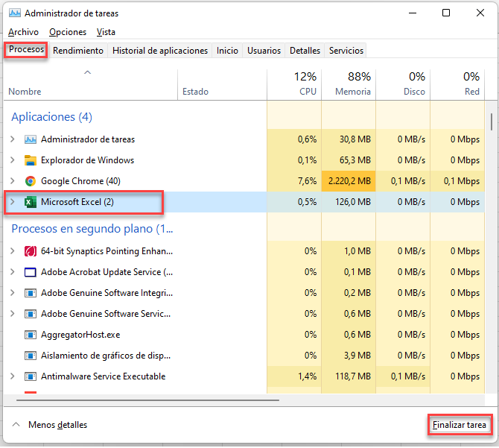Expand the Administrador de tareas process

(13, 139)
